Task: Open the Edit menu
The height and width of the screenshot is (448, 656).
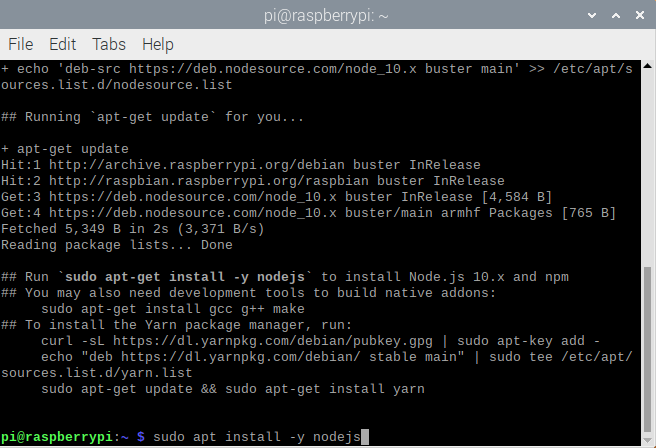Action: (x=62, y=44)
